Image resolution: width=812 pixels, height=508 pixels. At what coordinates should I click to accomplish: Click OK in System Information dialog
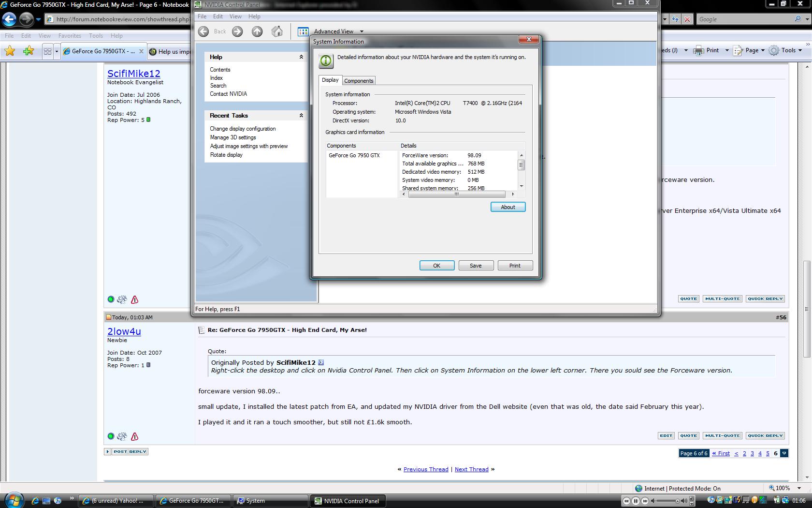436,266
